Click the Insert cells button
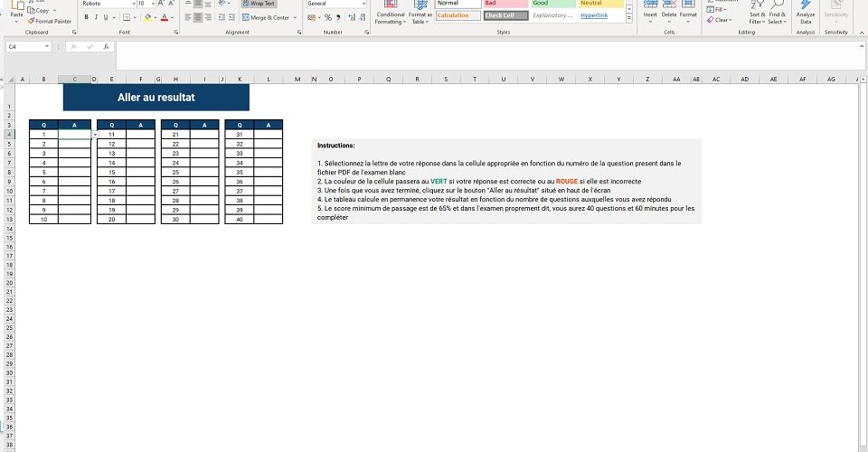Image resolution: width=868 pixels, height=452 pixels. (x=650, y=12)
